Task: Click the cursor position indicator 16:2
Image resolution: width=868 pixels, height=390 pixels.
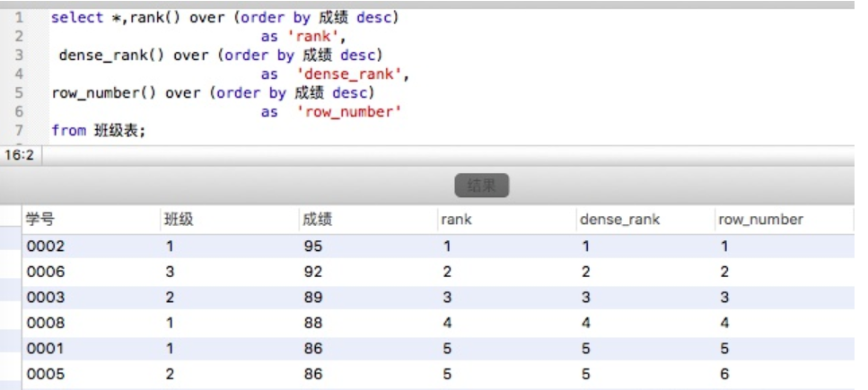Action: pyautogui.click(x=19, y=155)
